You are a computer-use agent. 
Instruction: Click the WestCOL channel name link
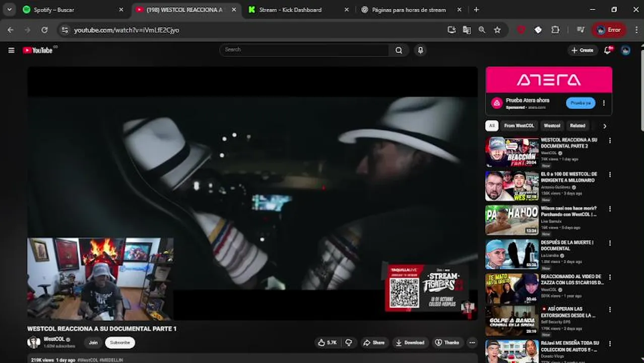[x=54, y=339]
